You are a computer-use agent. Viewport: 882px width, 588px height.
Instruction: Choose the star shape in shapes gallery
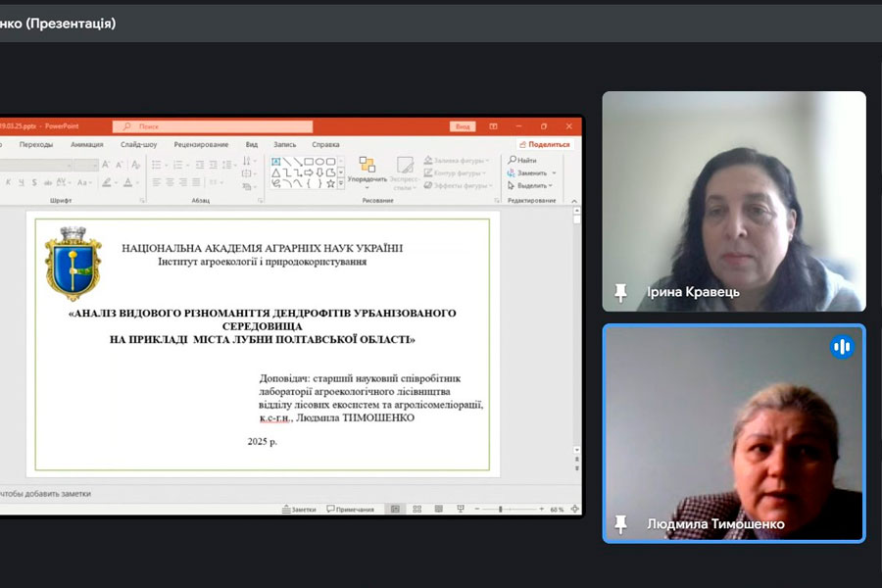pyautogui.click(x=331, y=183)
